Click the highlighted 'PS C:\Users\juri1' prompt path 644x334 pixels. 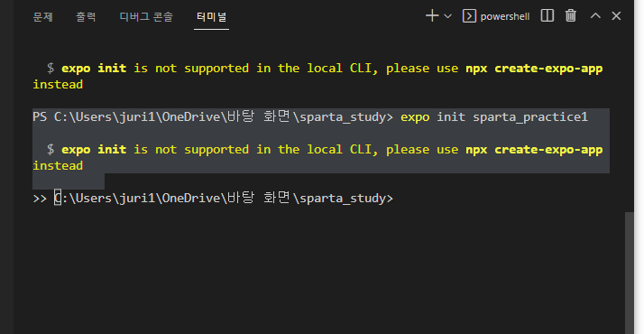[x=94, y=117]
